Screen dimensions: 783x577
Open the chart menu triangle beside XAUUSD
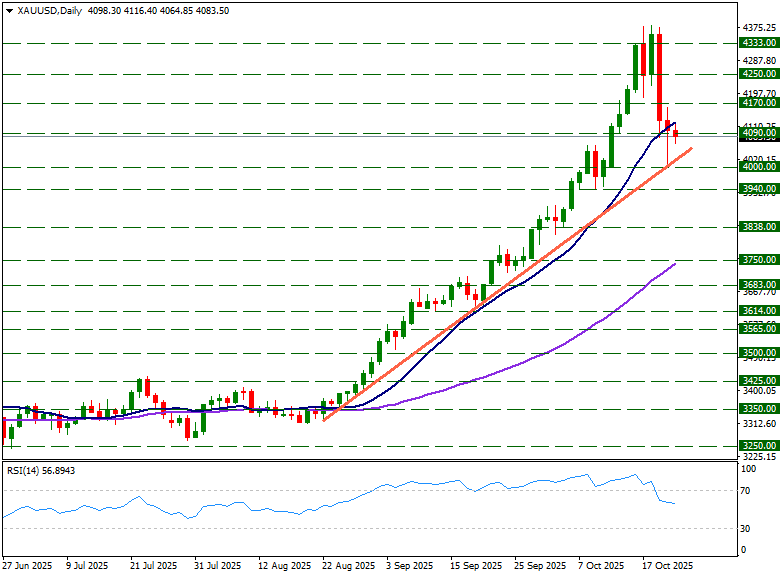point(9,10)
